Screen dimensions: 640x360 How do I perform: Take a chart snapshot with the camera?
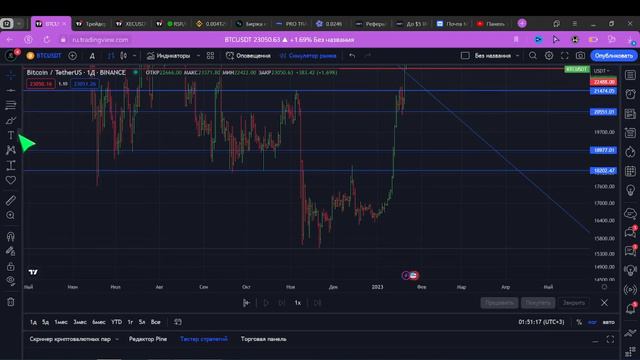(580, 56)
